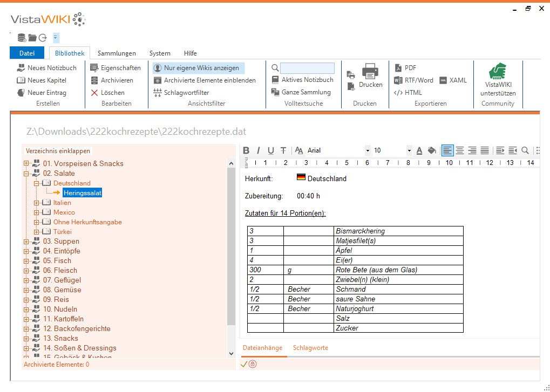The image size is (550, 392).
Task: Click the lock icon below Dateianhänge
Action: 253,365
